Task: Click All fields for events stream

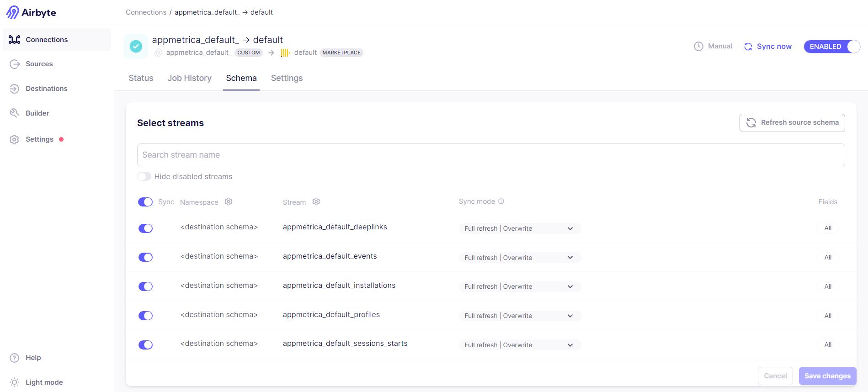Action: click(x=828, y=257)
